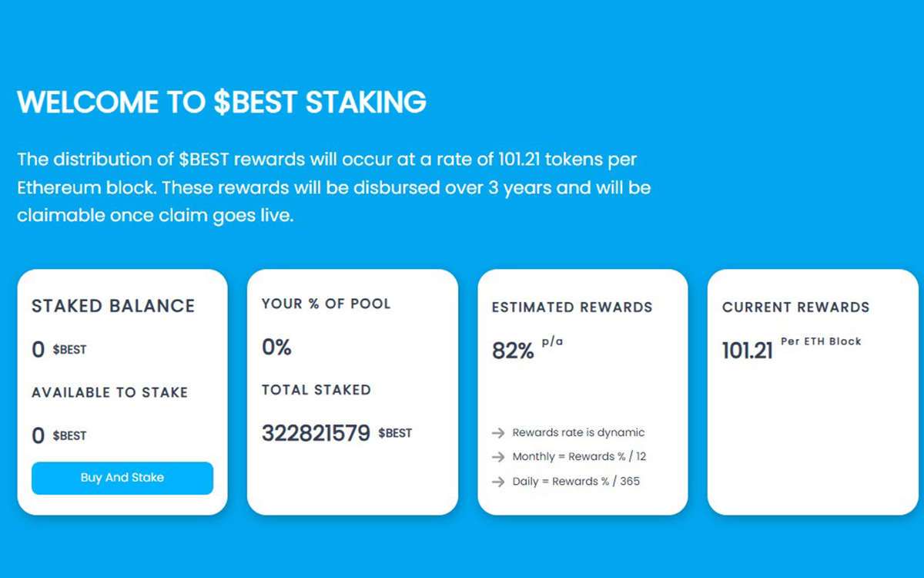
Task: Select the CURRENT REWARDS card title
Action: (795, 307)
